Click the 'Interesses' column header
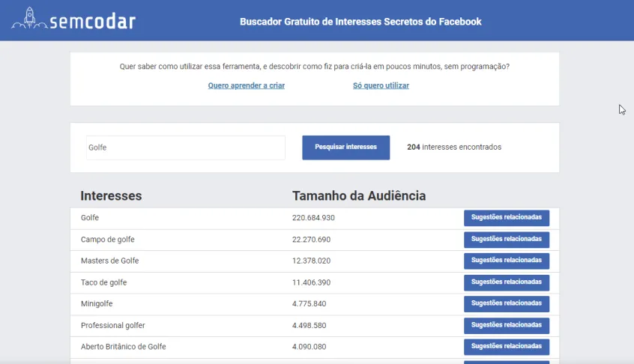 tap(111, 196)
